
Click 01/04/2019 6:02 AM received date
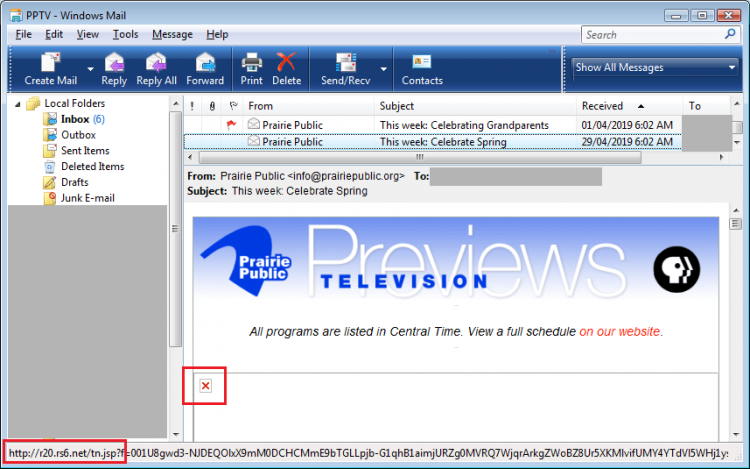[627, 125]
